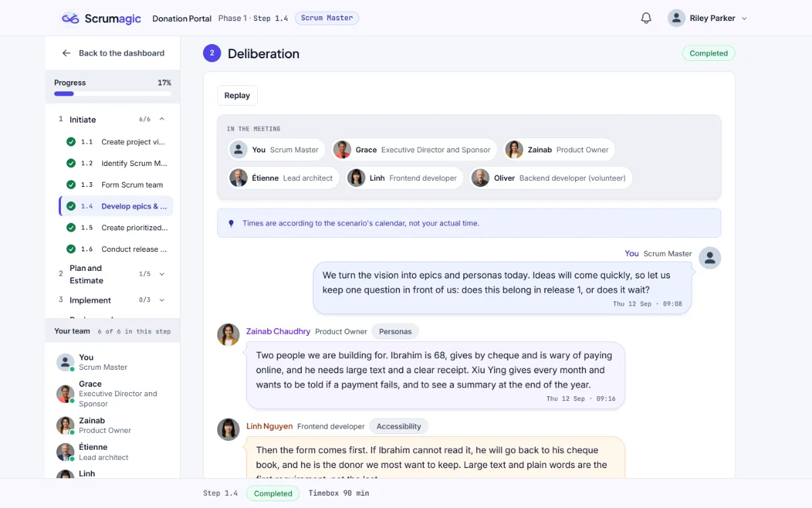Screen dimensions: 812x508
Task: Click the You avatar in the meeting attendees
Action: [x=238, y=150]
